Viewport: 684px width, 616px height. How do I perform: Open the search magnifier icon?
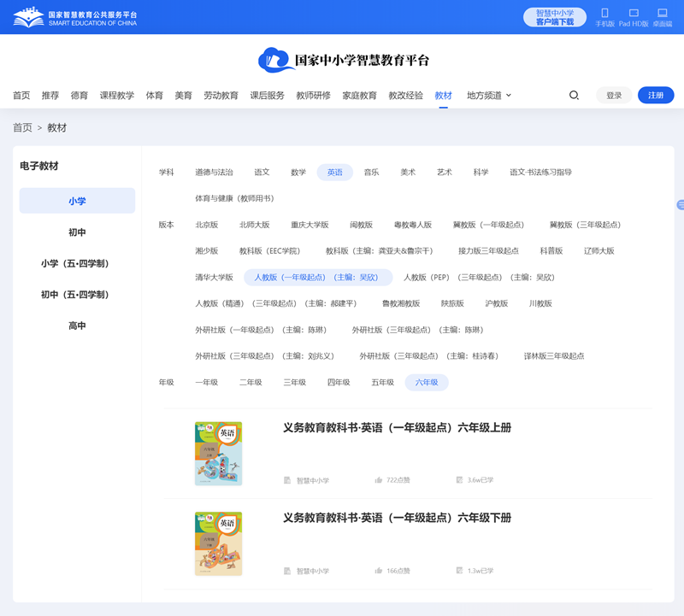574,96
